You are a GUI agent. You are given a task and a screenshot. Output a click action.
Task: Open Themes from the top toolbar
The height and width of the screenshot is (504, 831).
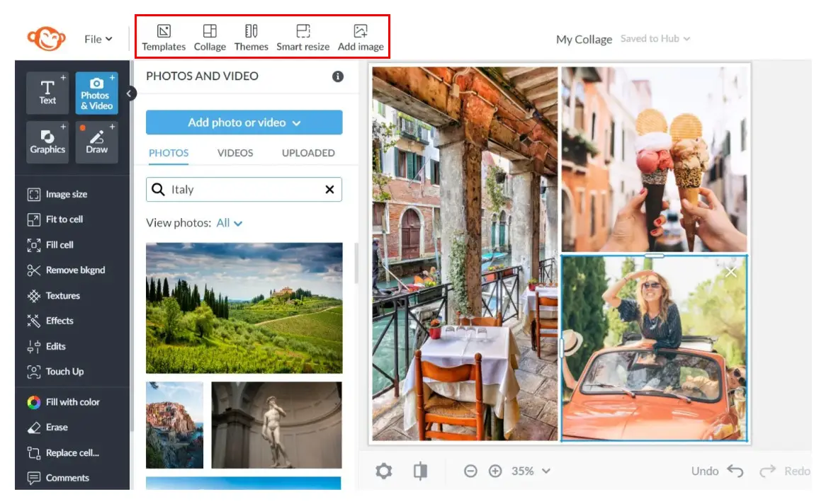(251, 38)
